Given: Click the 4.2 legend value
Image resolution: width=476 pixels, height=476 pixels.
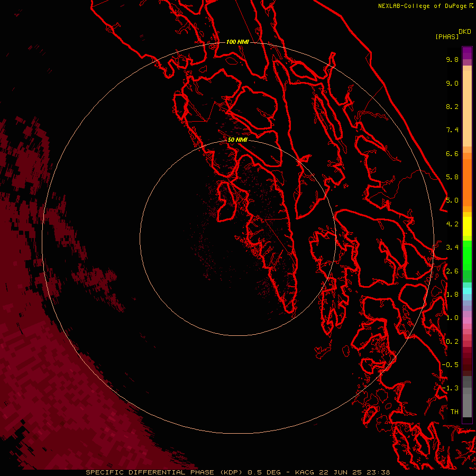Looking at the screenshot, I should pos(452,224).
